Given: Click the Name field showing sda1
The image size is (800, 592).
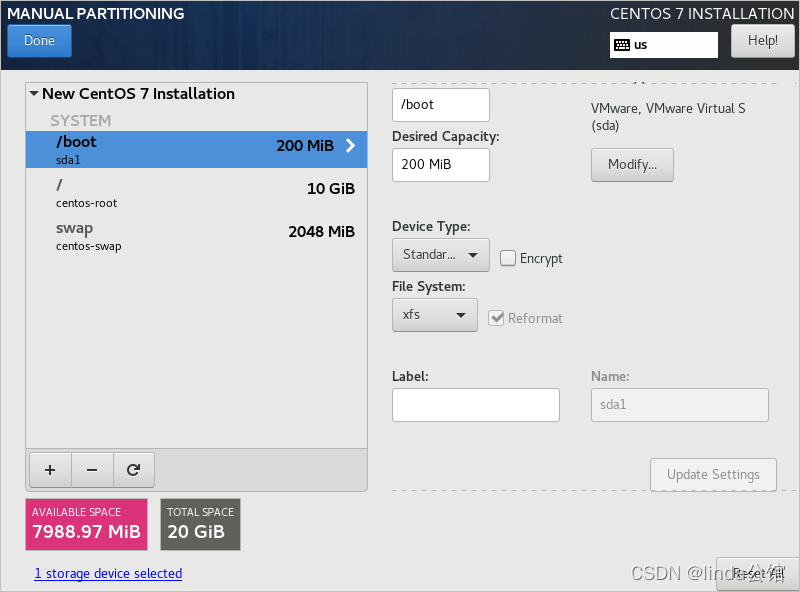Looking at the screenshot, I should 680,405.
